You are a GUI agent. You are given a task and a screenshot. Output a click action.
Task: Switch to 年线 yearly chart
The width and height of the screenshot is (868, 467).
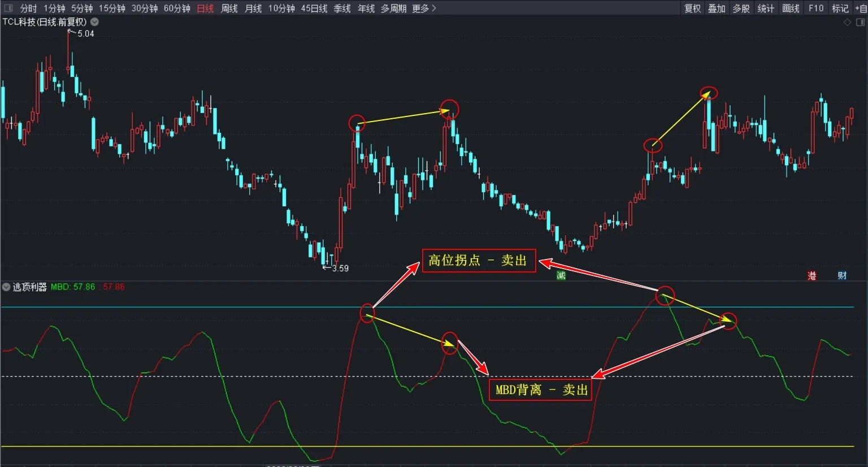point(366,8)
